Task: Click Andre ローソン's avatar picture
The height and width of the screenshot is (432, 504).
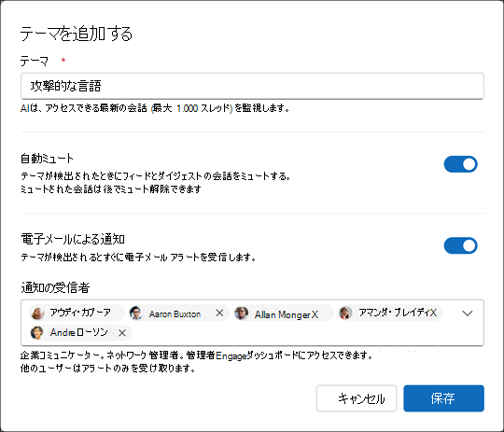Action: (x=37, y=333)
